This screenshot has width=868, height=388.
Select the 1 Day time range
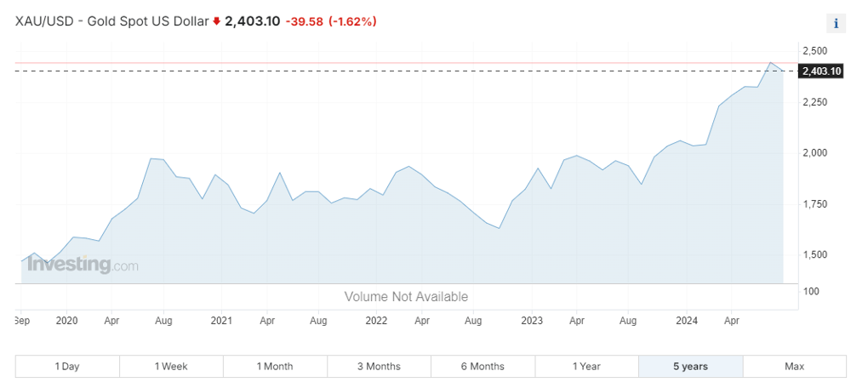67,366
